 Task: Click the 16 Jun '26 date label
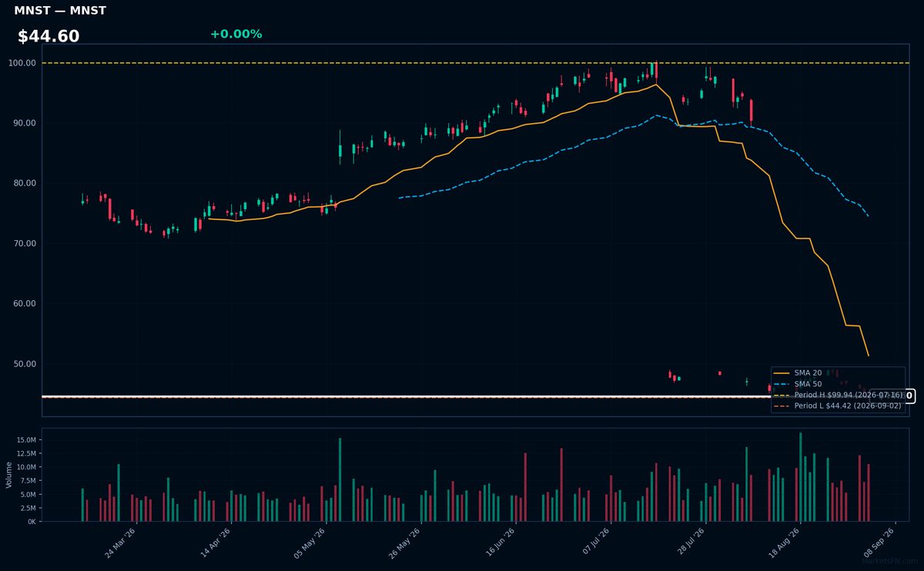point(500,543)
